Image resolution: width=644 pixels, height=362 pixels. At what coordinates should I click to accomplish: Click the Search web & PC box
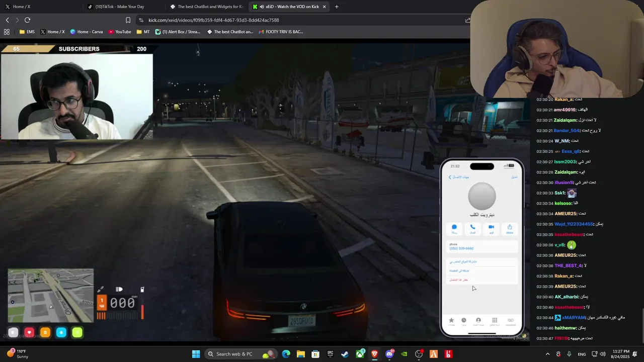[240, 354]
